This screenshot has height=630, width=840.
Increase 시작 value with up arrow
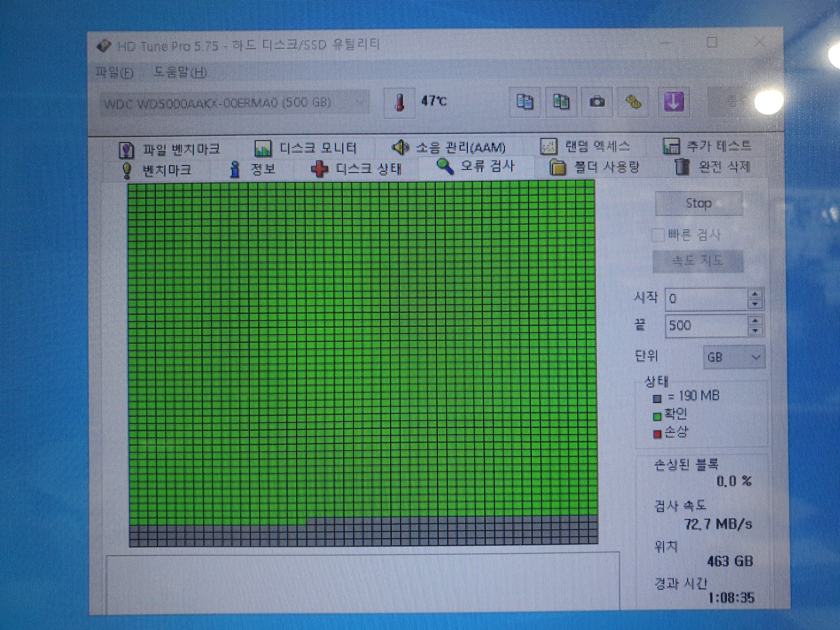tap(755, 294)
